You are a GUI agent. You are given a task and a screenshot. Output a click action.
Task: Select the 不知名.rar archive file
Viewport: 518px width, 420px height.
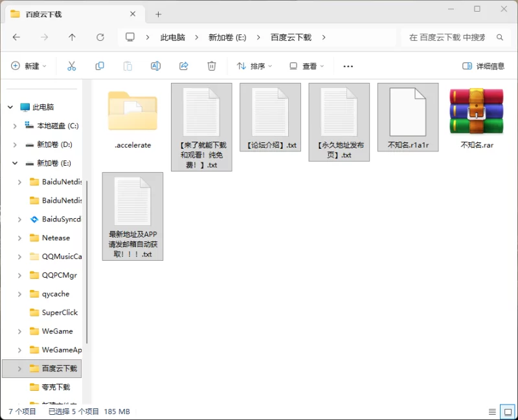click(477, 116)
